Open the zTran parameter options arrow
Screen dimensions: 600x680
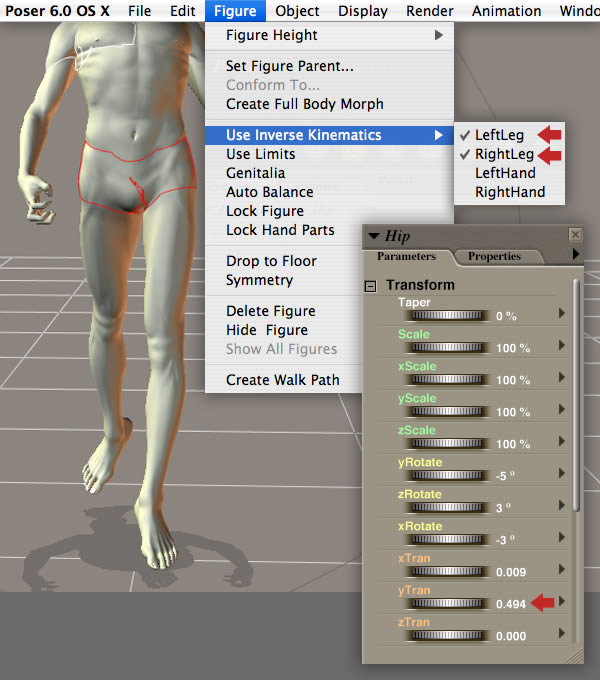[562, 633]
